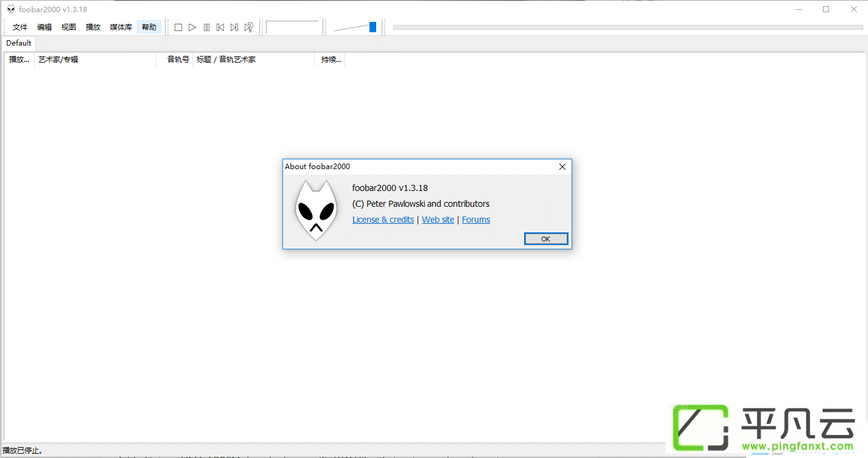Select the Default playlist tab
Screen dimensions: 868x458
(19, 43)
